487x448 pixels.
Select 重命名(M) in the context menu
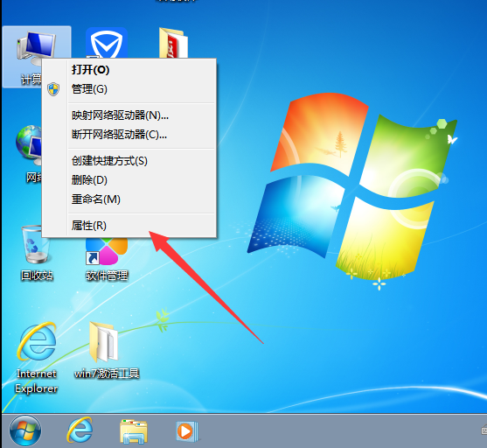[x=129, y=199]
